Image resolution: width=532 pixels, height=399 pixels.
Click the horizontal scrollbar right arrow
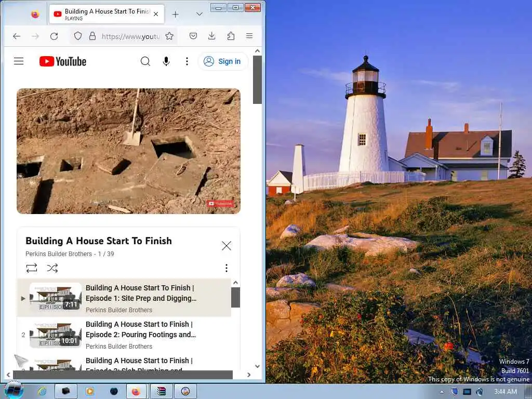point(249,375)
